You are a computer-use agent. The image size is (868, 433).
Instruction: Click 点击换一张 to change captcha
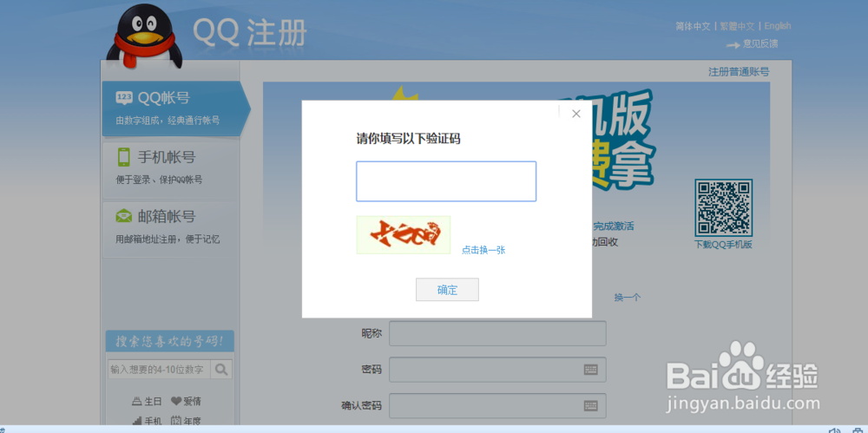point(483,250)
